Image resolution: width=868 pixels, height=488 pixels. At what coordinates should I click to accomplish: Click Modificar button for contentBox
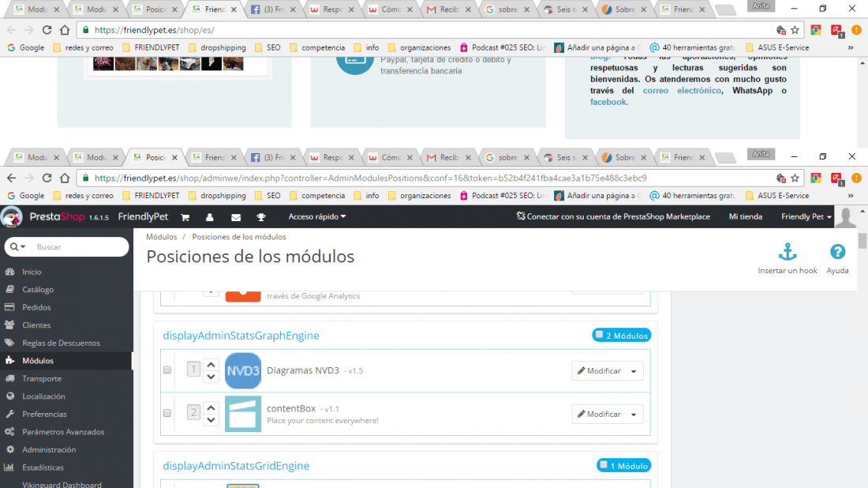(x=599, y=415)
